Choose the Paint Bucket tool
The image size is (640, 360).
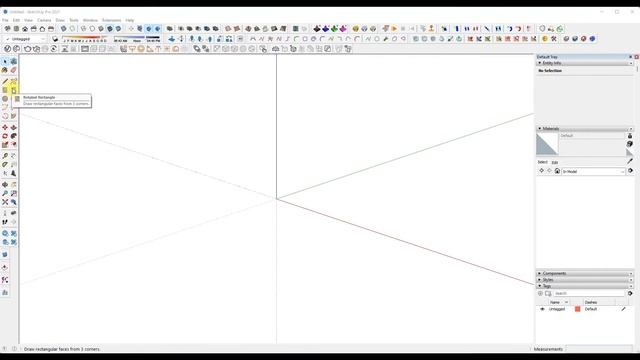[5, 70]
